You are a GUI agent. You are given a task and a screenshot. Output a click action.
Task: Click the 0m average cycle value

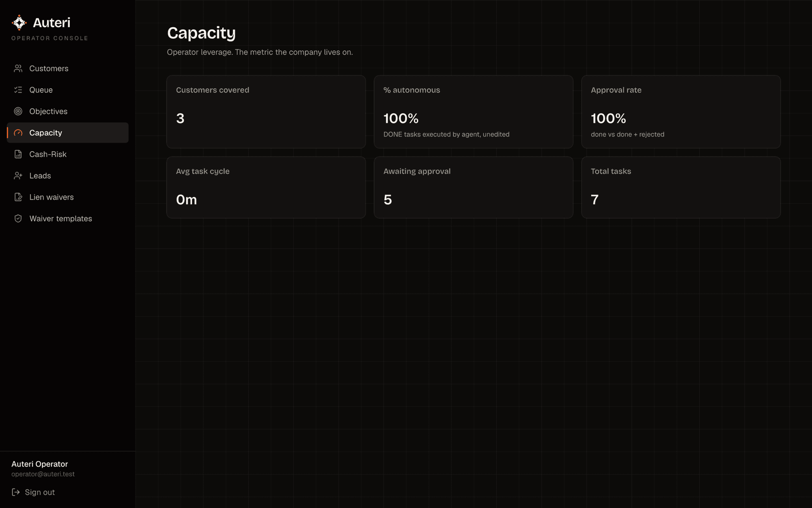(186, 200)
